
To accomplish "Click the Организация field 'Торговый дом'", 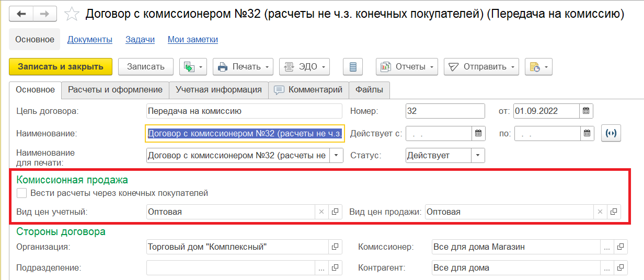I will tap(237, 247).
